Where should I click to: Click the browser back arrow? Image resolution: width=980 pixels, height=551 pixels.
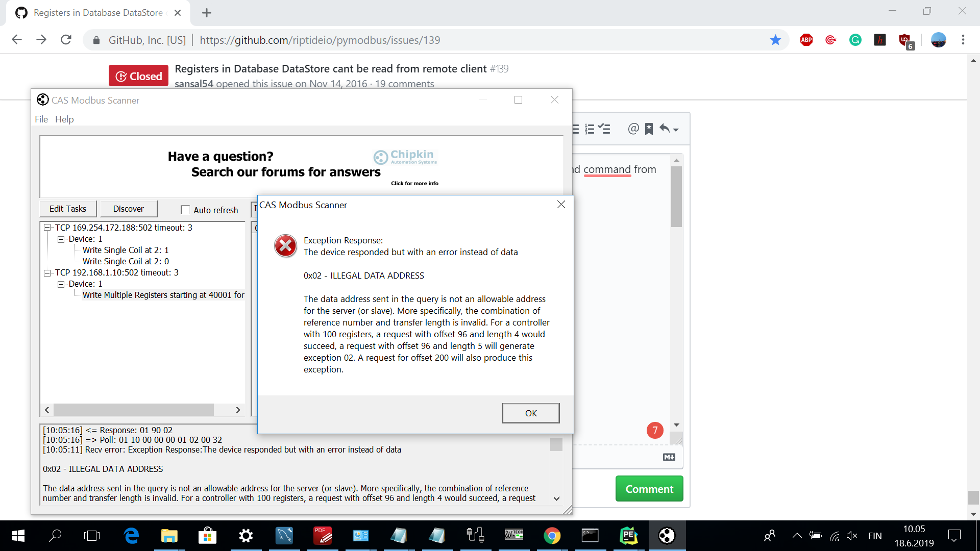click(17, 40)
